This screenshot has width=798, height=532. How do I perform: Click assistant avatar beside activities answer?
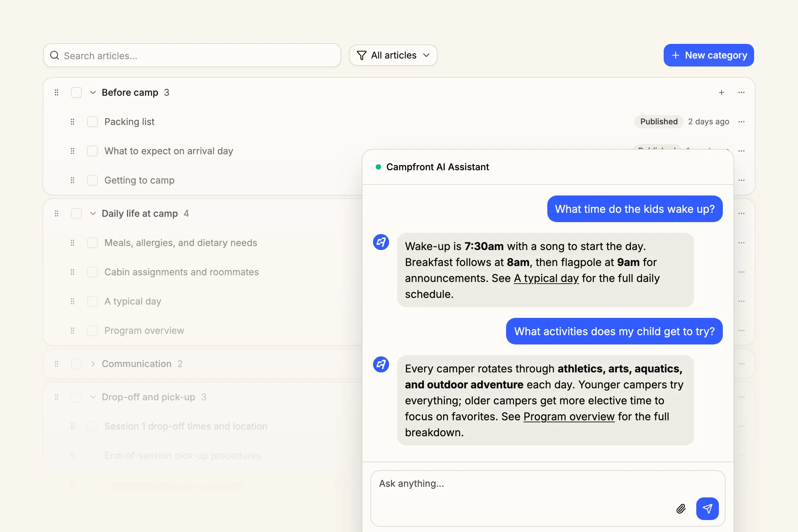click(x=381, y=365)
